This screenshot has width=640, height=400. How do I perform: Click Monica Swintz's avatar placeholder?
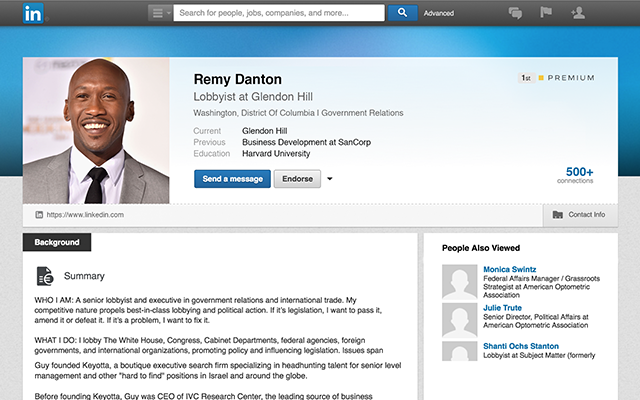point(460,282)
